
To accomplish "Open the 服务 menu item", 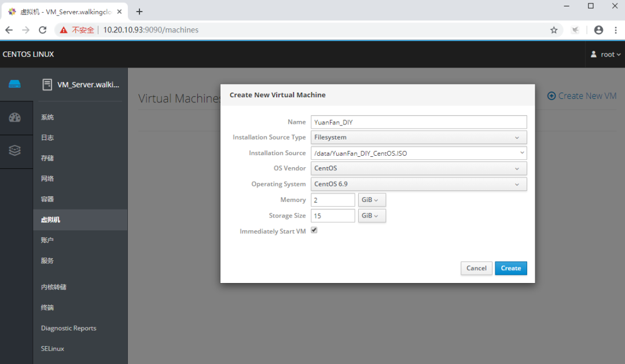I will [80, 261].
